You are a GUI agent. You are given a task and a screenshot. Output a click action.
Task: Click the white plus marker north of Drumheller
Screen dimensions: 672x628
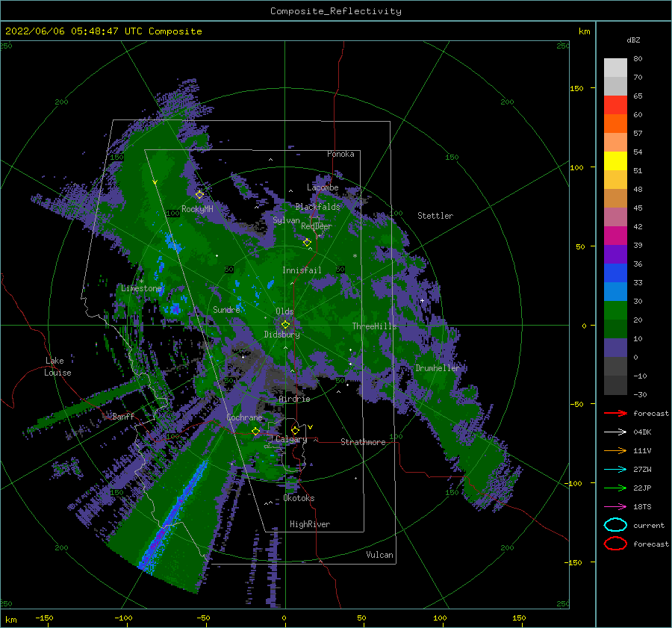click(x=422, y=300)
